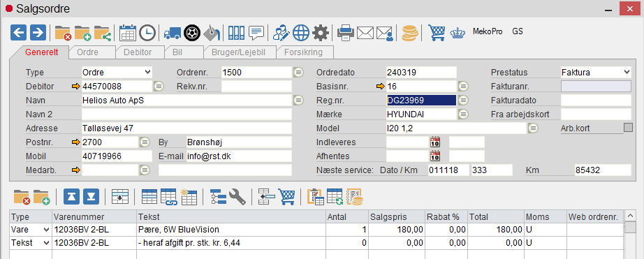Open the gear settings icon
Image resolution: width=644 pixels, height=259 pixels.
(321, 32)
